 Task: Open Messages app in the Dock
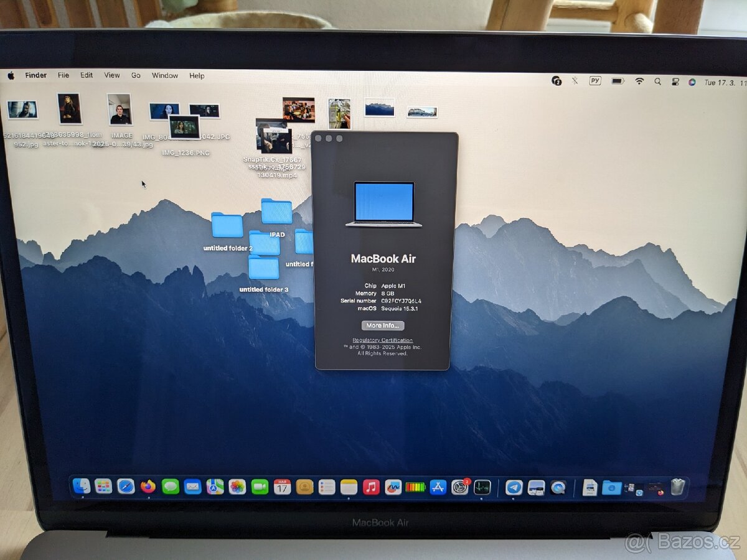171,487
